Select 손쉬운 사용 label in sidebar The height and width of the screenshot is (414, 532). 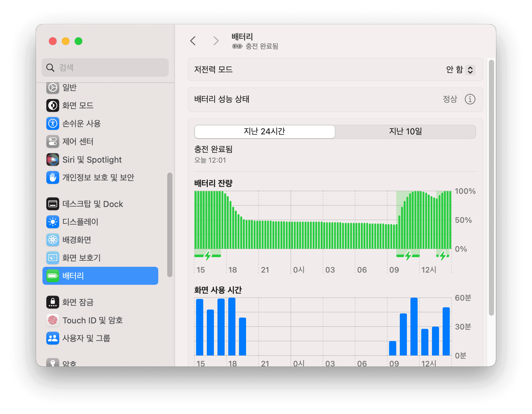(82, 123)
